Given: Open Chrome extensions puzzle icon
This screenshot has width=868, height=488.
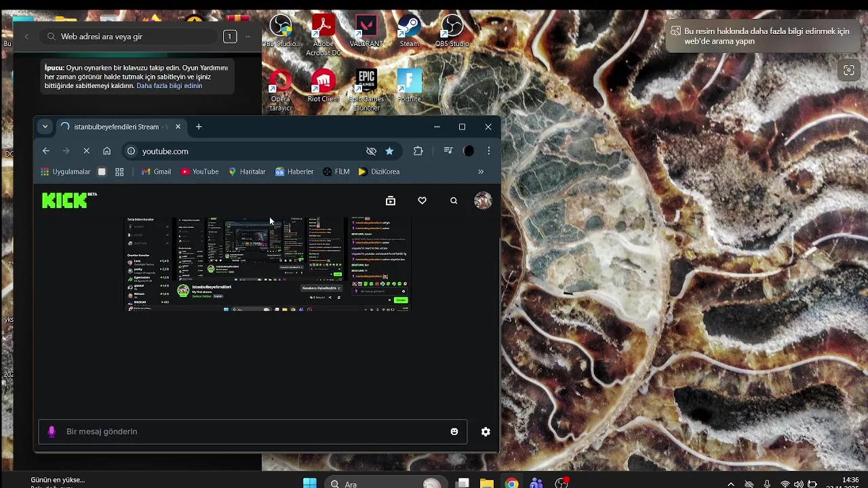Looking at the screenshot, I should [x=418, y=151].
